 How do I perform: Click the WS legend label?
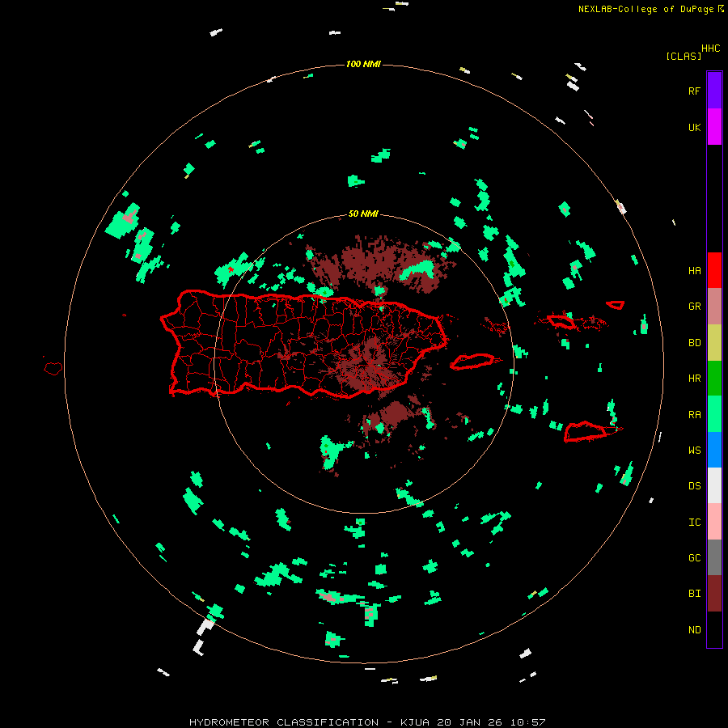(x=694, y=451)
